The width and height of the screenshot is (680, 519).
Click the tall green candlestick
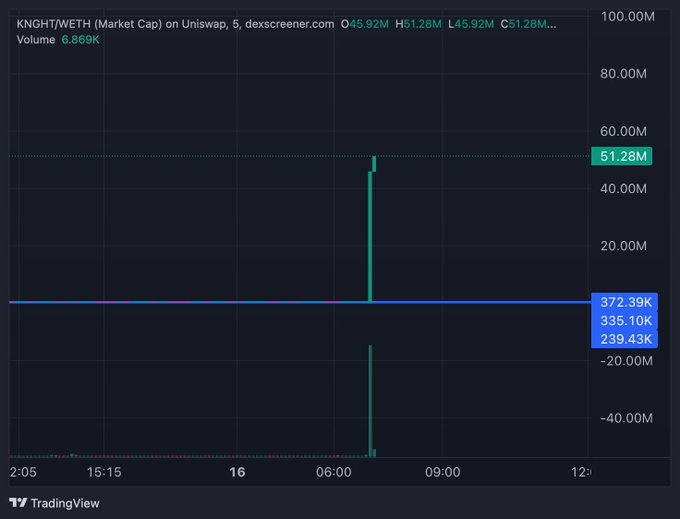[x=370, y=237]
